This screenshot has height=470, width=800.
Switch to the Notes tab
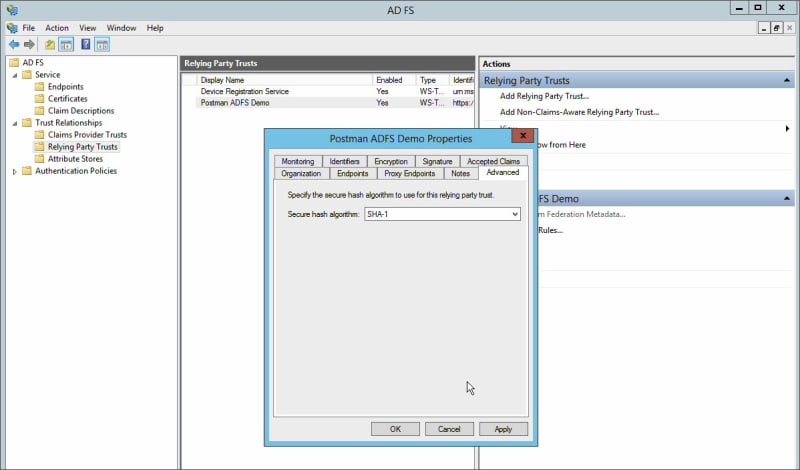click(460, 174)
